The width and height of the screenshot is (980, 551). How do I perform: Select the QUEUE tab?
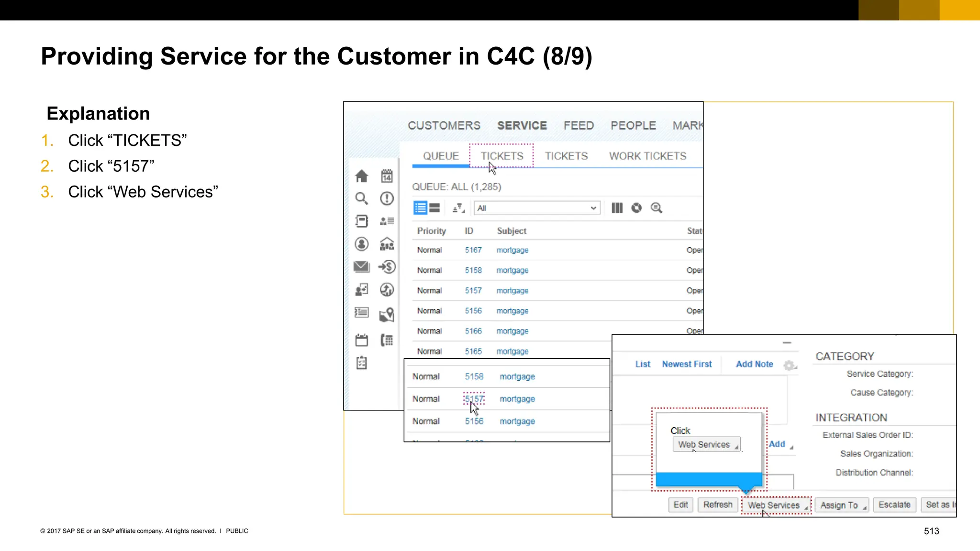tap(441, 156)
